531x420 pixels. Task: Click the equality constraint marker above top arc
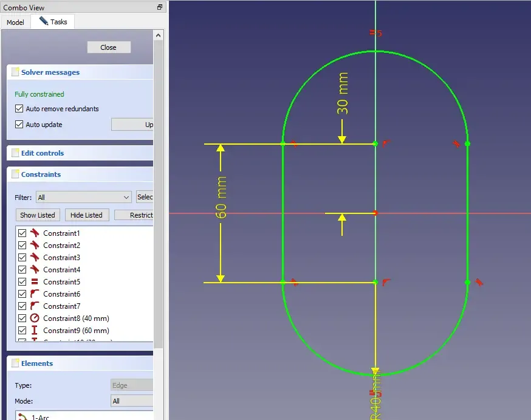pyautogui.click(x=375, y=33)
